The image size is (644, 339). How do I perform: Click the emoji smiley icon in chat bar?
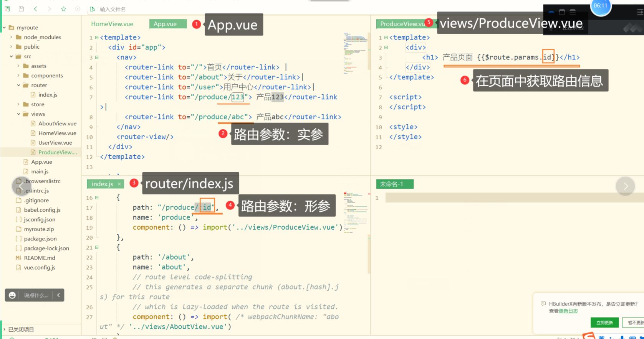tap(12, 295)
